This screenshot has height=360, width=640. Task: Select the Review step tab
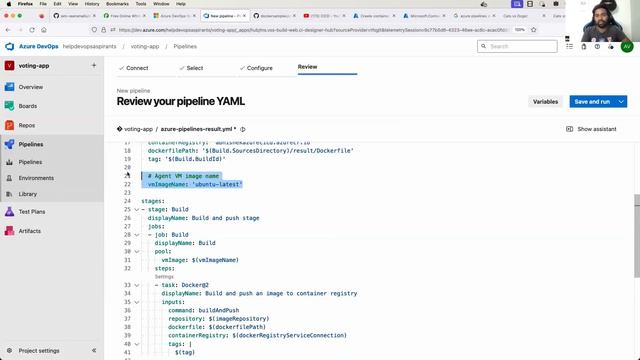click(x=307, y=67)
